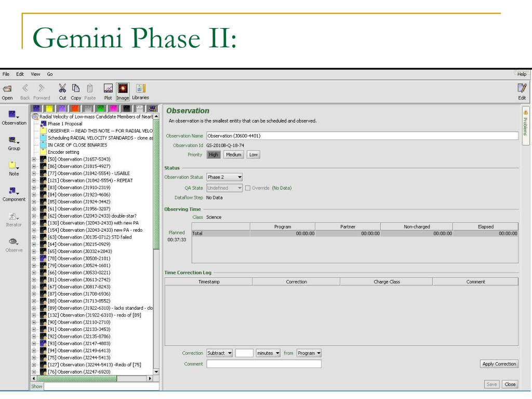
Task: Click the black status filter swatch
Action: [x=127, y=109]
